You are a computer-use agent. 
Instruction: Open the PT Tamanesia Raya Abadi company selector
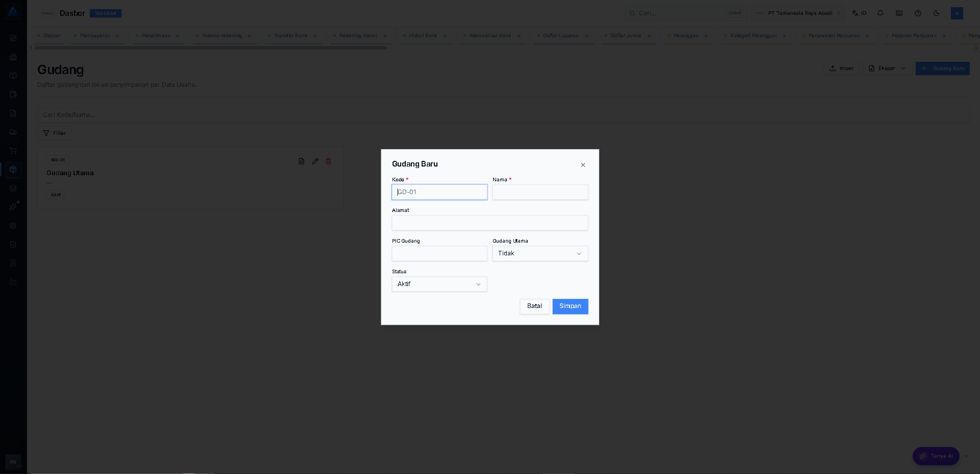[x=798, y=13]
